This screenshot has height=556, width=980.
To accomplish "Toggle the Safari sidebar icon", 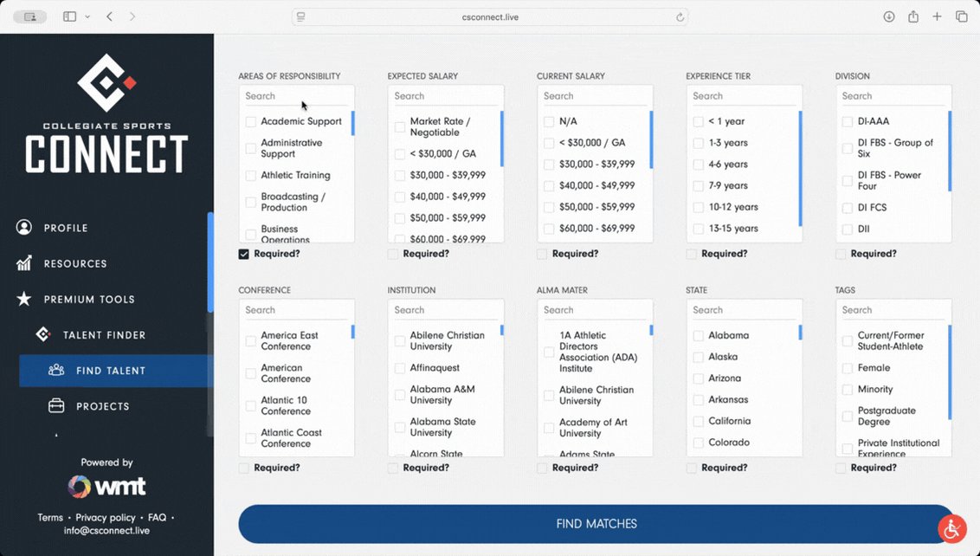I will (x=70, y=16).
